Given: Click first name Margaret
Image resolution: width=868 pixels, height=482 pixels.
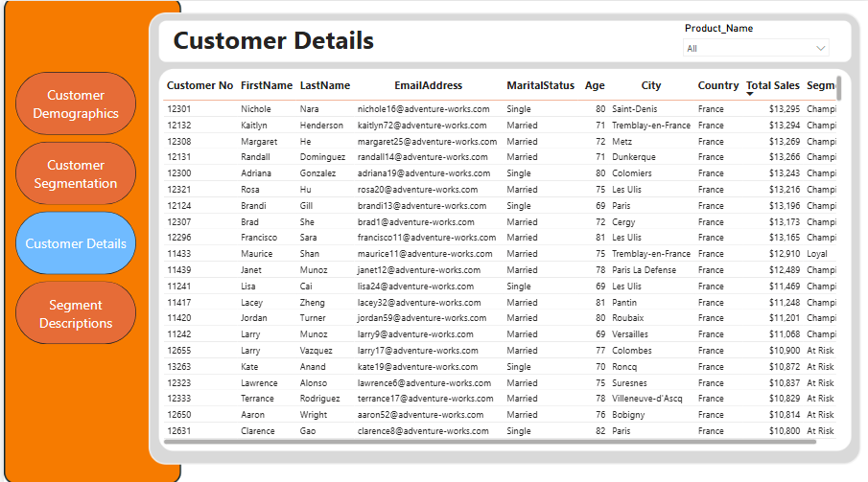Looking at the screenshot, I should coord(259,142).
